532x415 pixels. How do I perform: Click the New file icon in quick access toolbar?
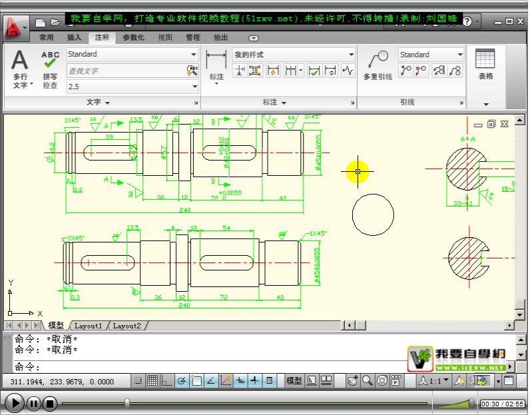(x=41, y=23)
